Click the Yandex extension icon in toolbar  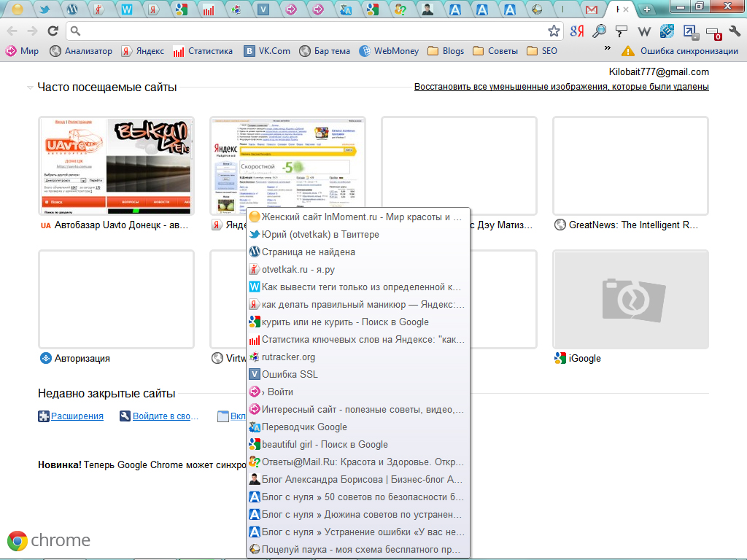tap(577, 31)
